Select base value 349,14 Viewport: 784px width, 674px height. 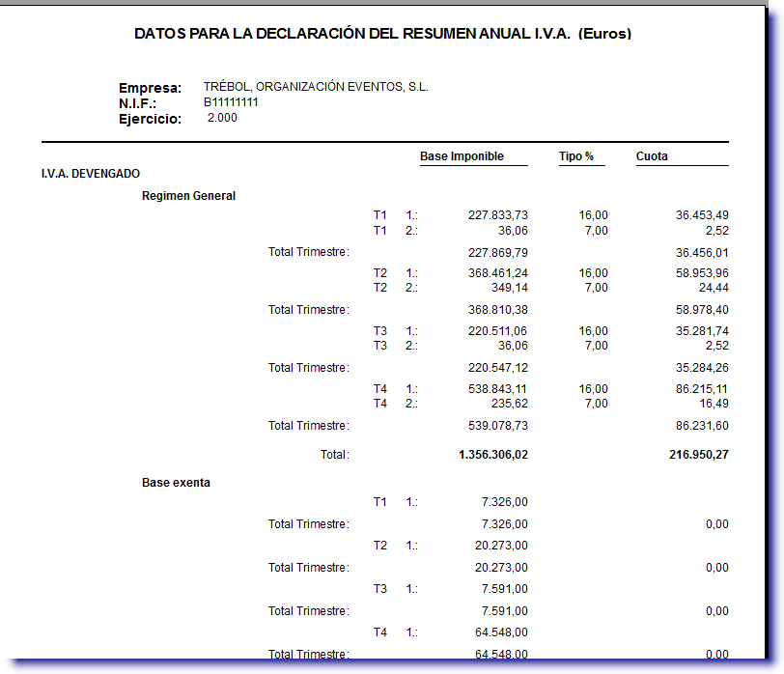pos(510,288)
